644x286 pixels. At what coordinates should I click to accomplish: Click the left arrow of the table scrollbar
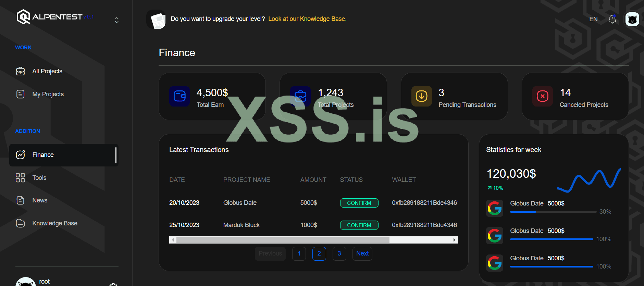pyautogui.click(x=173, y=240)
